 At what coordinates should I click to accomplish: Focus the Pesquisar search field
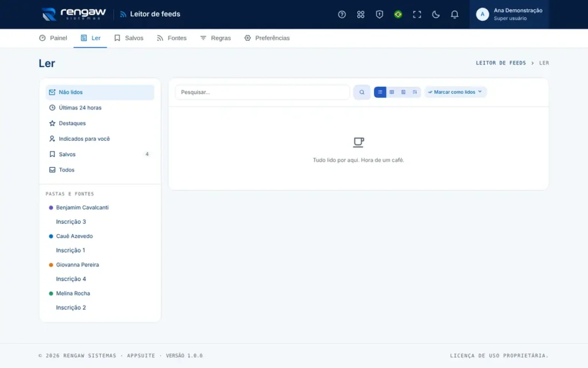(x=262, y=92)
